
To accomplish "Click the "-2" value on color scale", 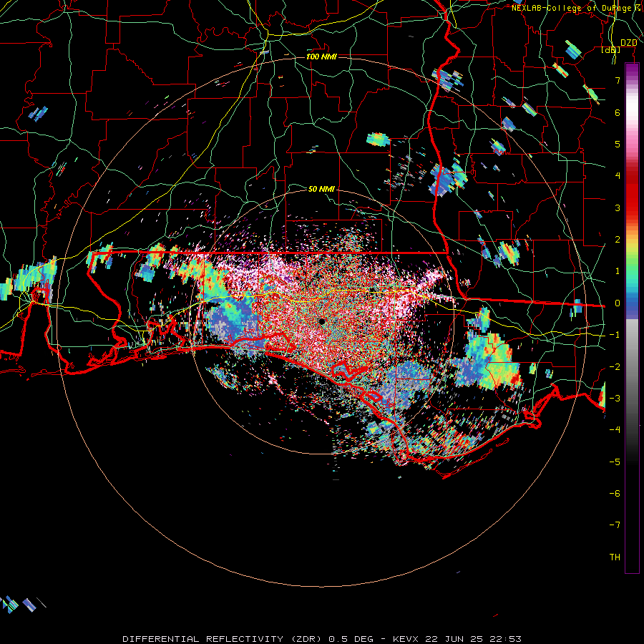I will (615, 367).
